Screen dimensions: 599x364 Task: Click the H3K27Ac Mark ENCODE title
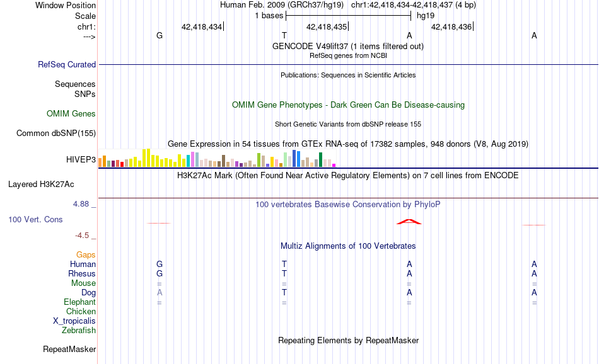[x=348, y=176]
